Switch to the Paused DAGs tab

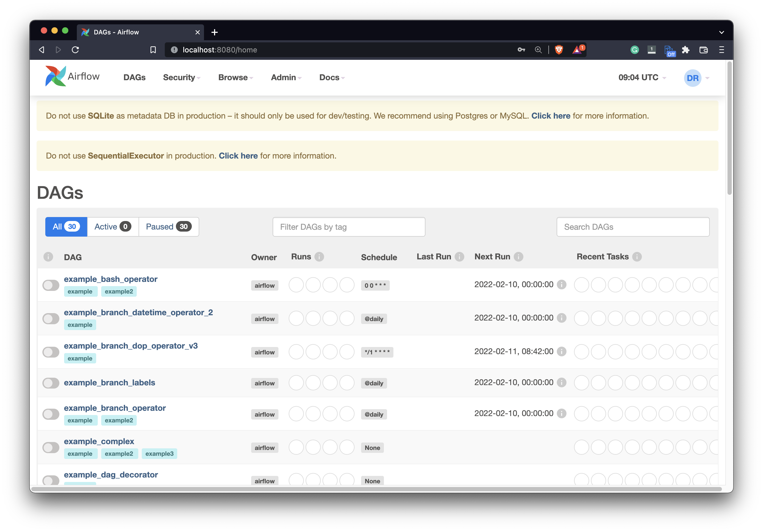click(168, 227)
